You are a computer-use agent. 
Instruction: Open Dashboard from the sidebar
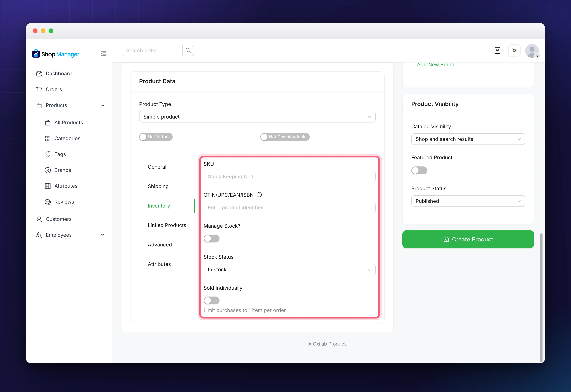coord(54,74)
